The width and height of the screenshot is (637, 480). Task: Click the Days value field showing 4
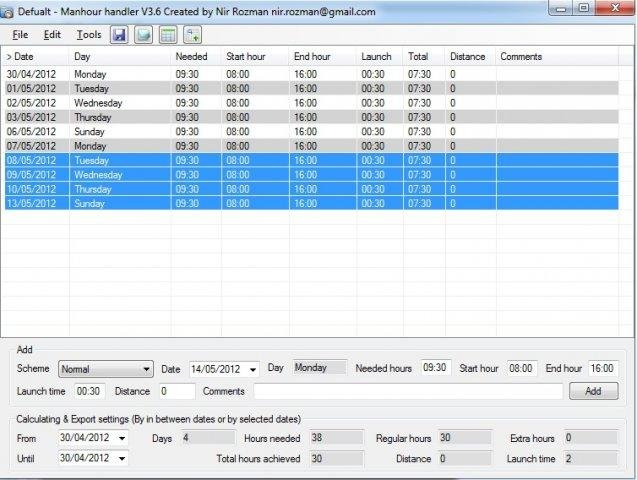[x=208, y=438]
